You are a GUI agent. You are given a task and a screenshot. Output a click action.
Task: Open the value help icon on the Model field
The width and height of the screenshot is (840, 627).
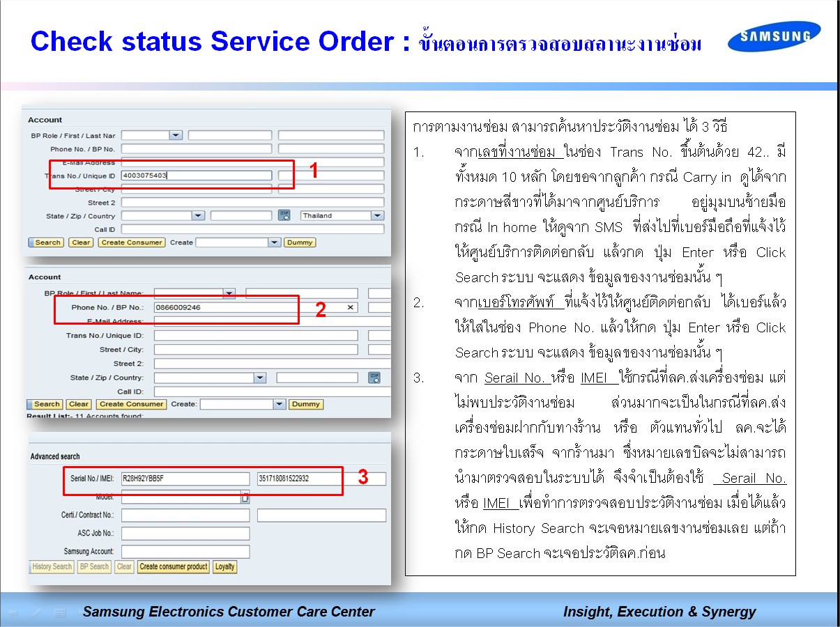[x=245, y=497]
